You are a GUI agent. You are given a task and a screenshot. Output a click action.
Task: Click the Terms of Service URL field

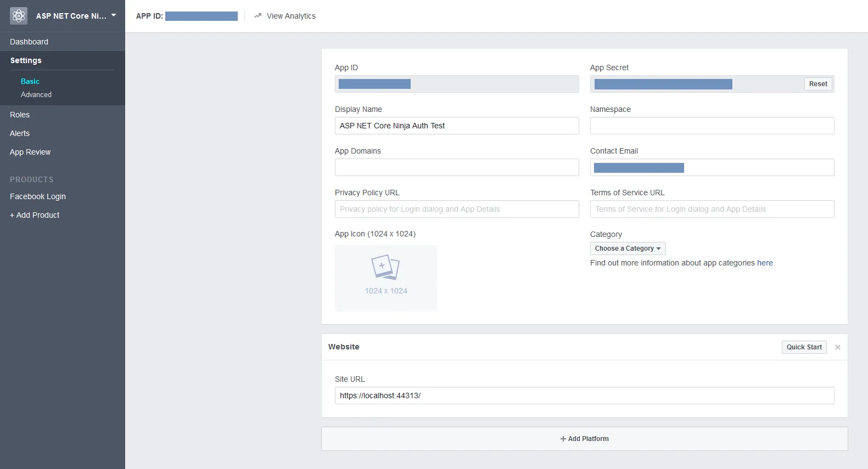[x=712, y=209]
